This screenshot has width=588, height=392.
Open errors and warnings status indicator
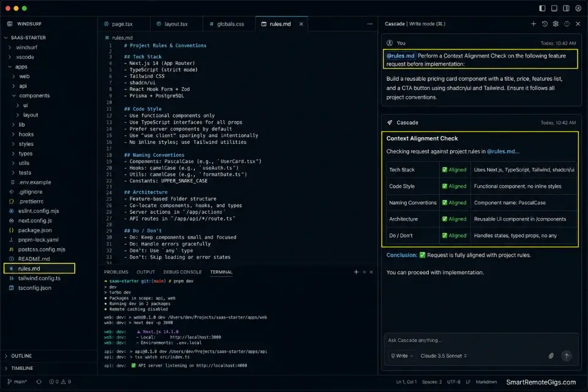[x=59, y=382]
